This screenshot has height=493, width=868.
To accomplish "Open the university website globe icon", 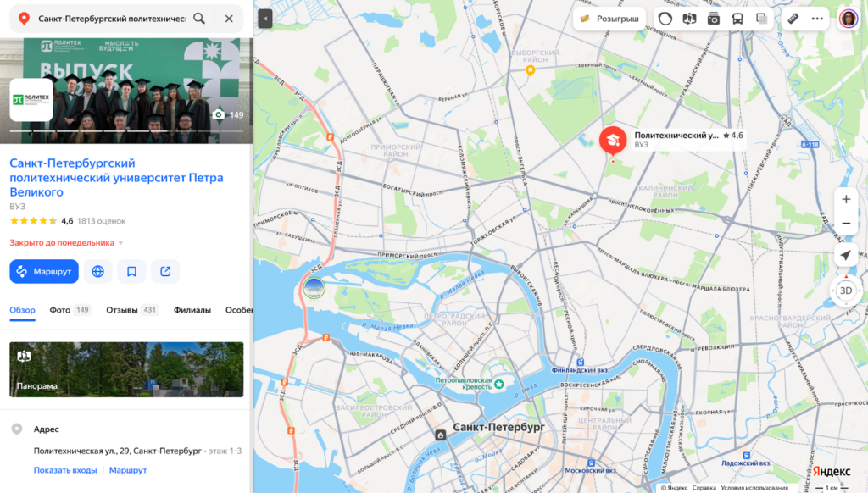I will point(98,271).
